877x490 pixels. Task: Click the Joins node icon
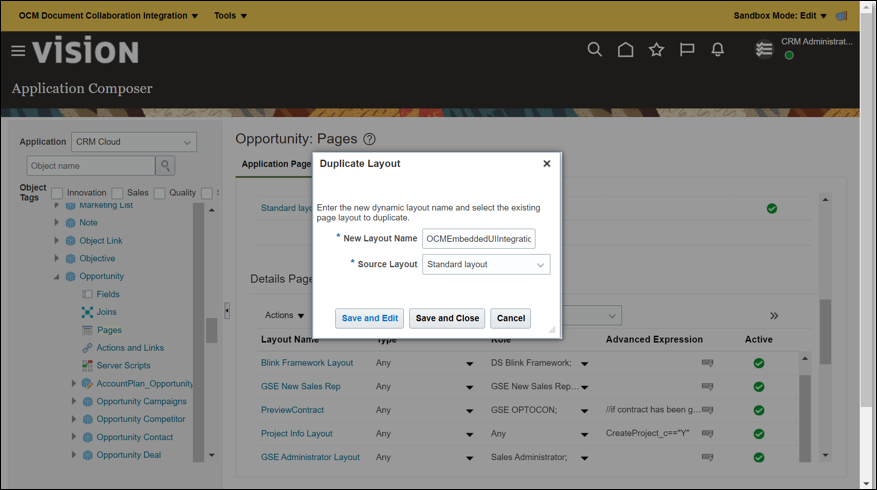coord(87,312)
